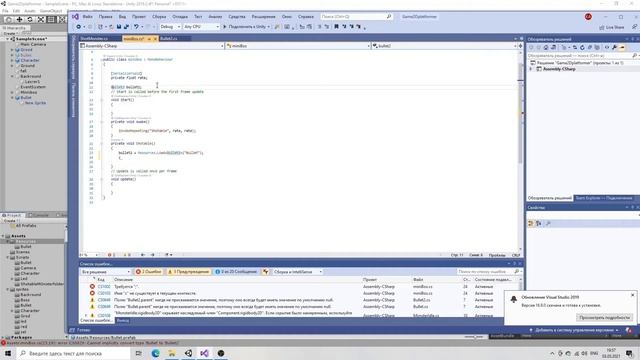Open the miniBos class navigation dropdown
Viewport: 640px width, 360px height.
tap(298, 46)
